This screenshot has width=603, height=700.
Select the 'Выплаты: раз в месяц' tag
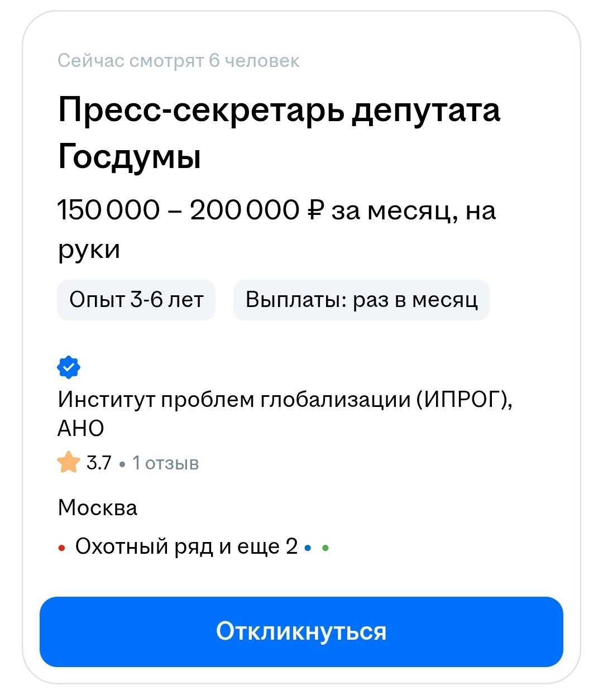point(361,300)
